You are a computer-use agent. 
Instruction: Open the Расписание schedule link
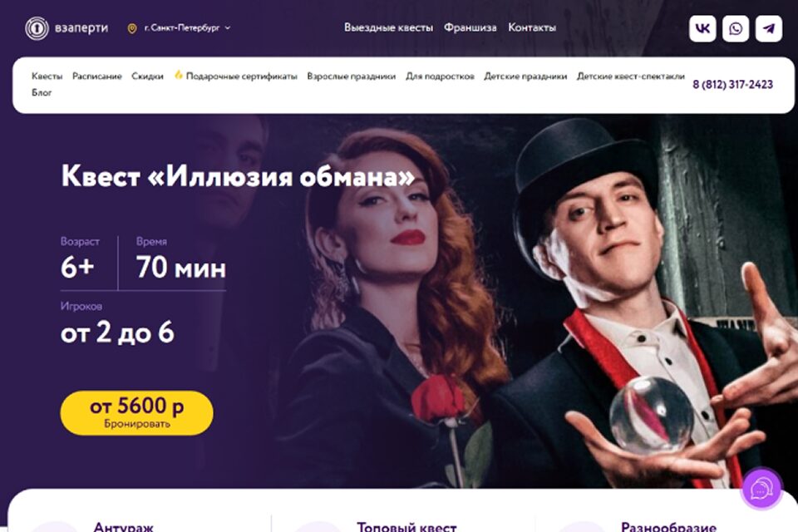[x=96, y=76]
